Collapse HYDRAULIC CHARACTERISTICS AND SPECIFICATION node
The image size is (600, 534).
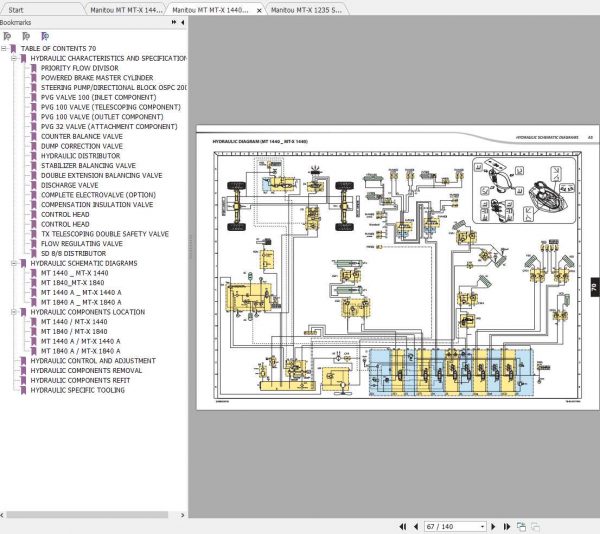pos(13,59)
